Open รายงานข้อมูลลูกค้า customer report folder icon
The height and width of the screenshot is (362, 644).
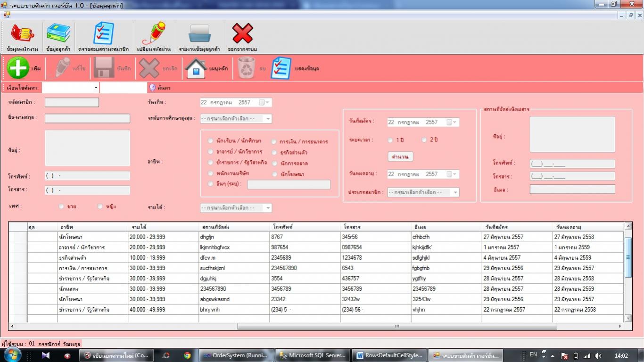coord(199,34)
